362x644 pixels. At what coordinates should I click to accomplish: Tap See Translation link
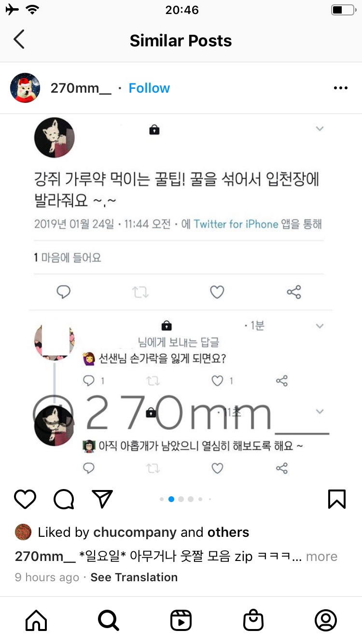(134, 577)
